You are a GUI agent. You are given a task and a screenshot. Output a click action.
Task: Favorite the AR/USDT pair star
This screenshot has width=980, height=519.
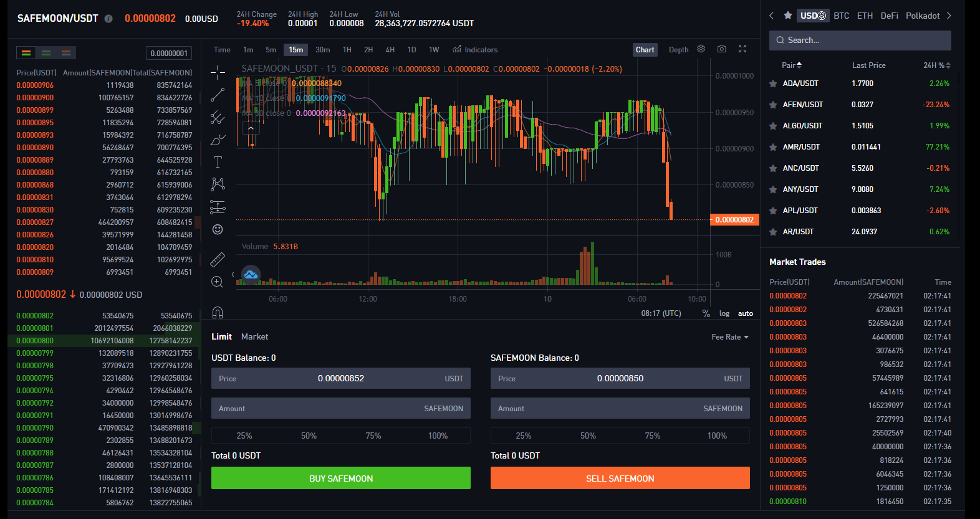pyautogui.click(x=773, y=232)
